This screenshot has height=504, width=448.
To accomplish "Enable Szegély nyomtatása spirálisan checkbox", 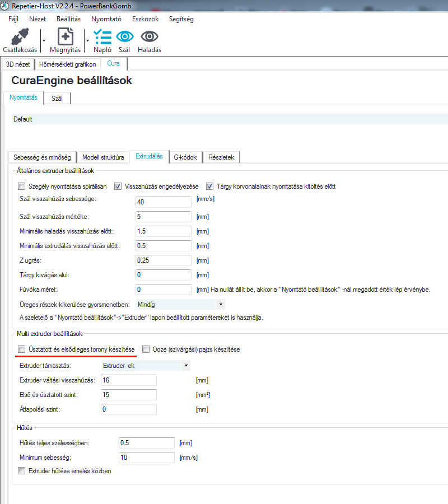I will click(x=21, y=186).
